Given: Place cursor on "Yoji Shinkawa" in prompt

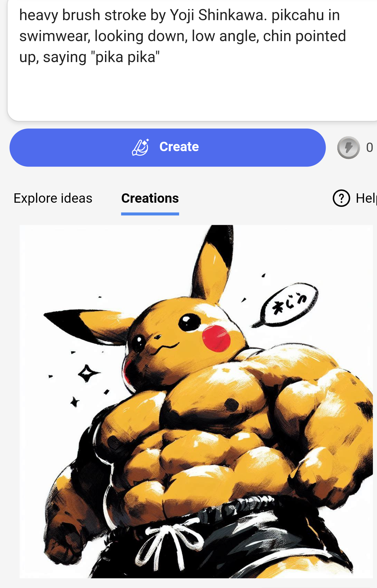Looking at the screenshot, I should click(218, 15).
